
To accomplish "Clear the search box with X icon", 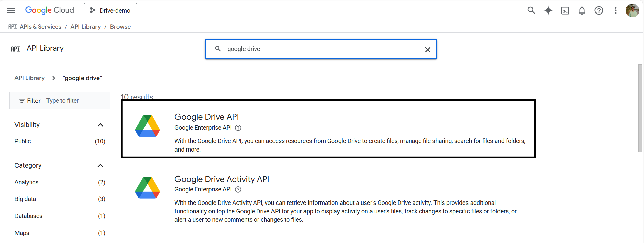I will (428, 50).
